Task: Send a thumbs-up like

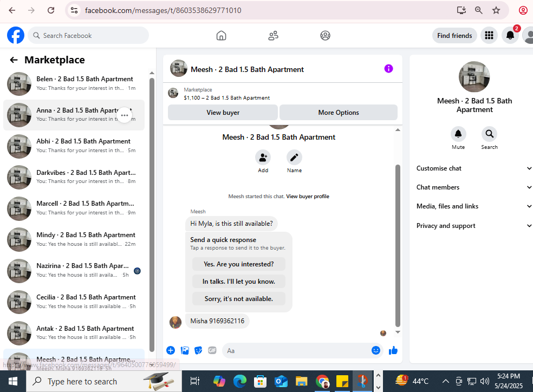Action: click(393, 350)
